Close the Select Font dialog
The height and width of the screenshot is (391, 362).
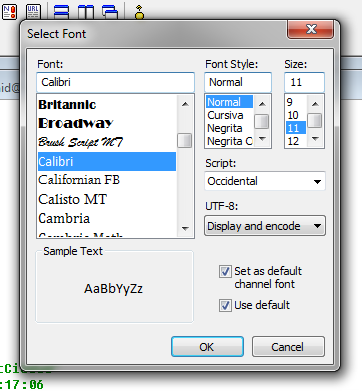click(310, 29)
